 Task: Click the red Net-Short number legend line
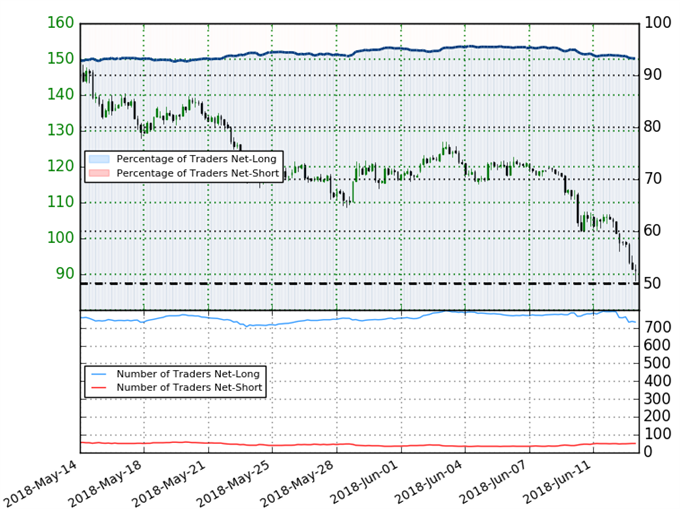coord(99,387)
